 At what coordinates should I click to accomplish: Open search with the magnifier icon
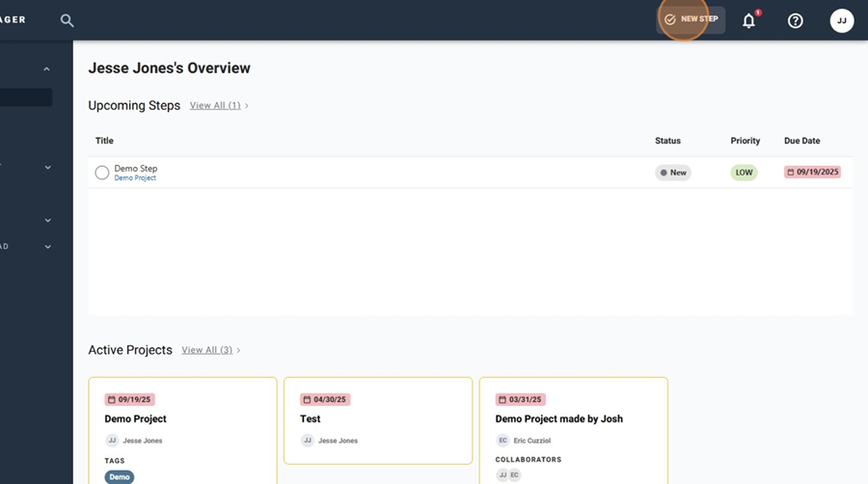[67, 21]
